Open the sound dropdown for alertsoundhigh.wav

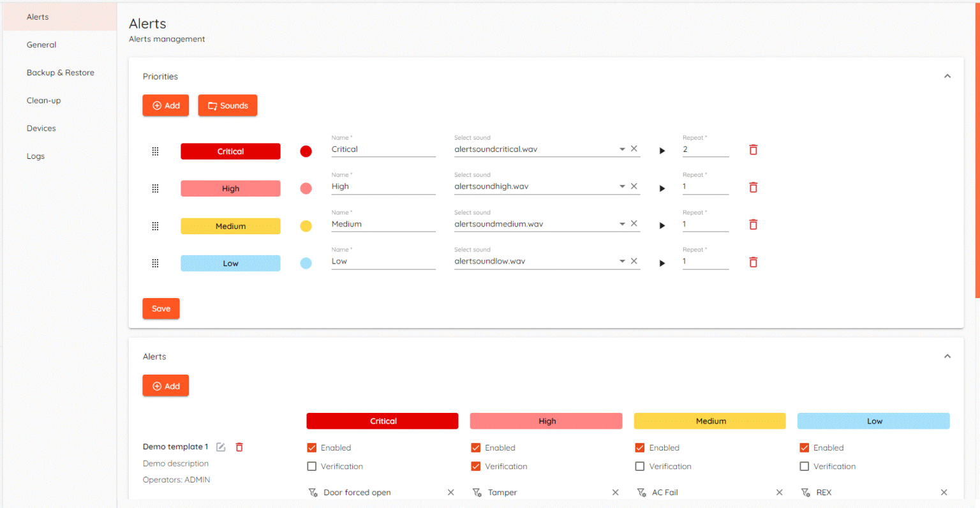point(621,186)
